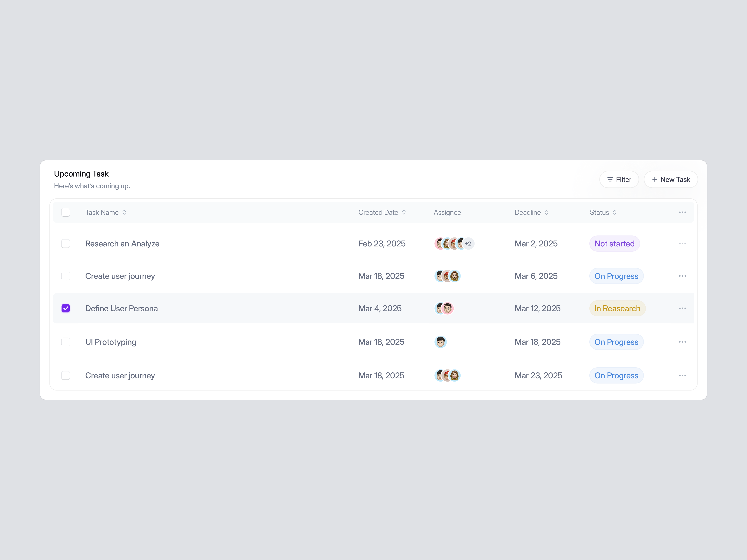Click the first assignee avatar on Define User Persona
The image size is (747, 560).
pyautogui.click(x=439, y=308)
